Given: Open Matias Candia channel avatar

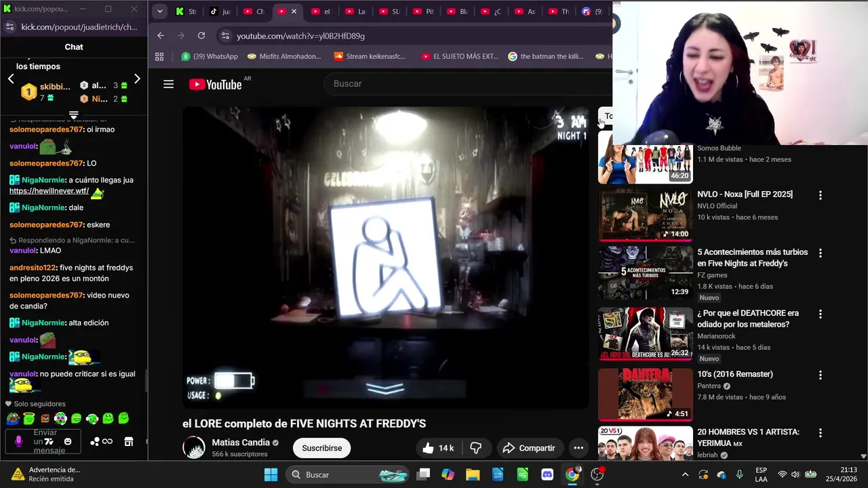Looking at the screenshot, I should click(194, 447).
